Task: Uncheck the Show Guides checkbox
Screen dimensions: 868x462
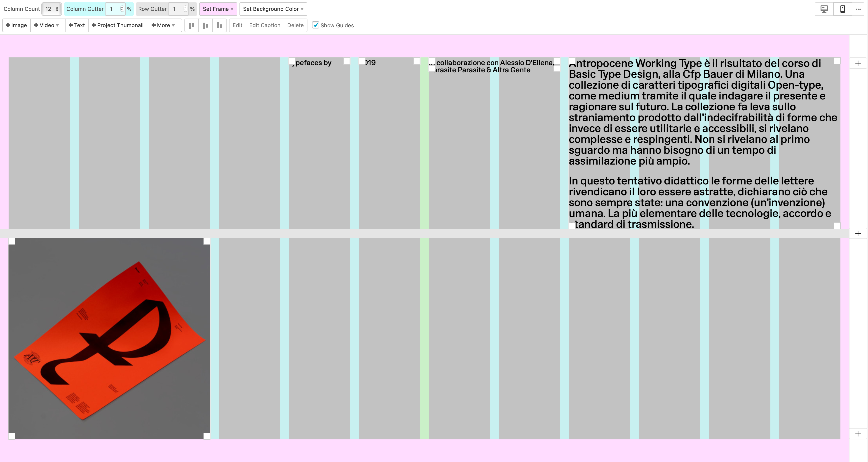Action: [315, 25]
